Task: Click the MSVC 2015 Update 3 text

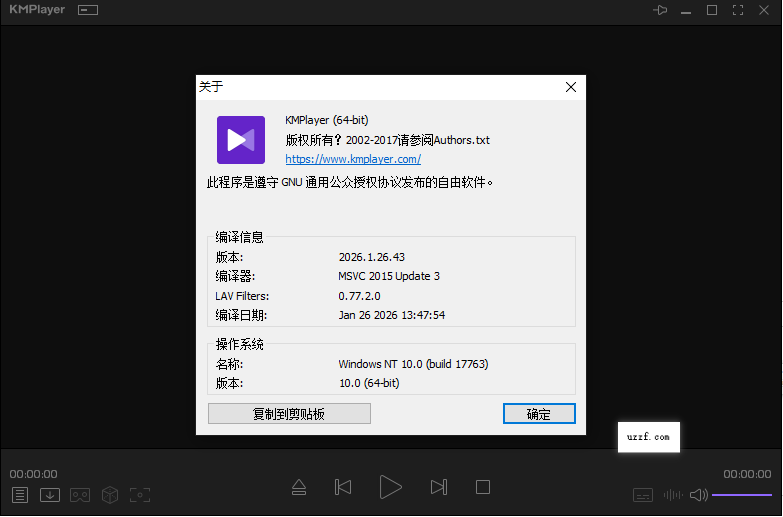Action: click(x=389, y=276)
